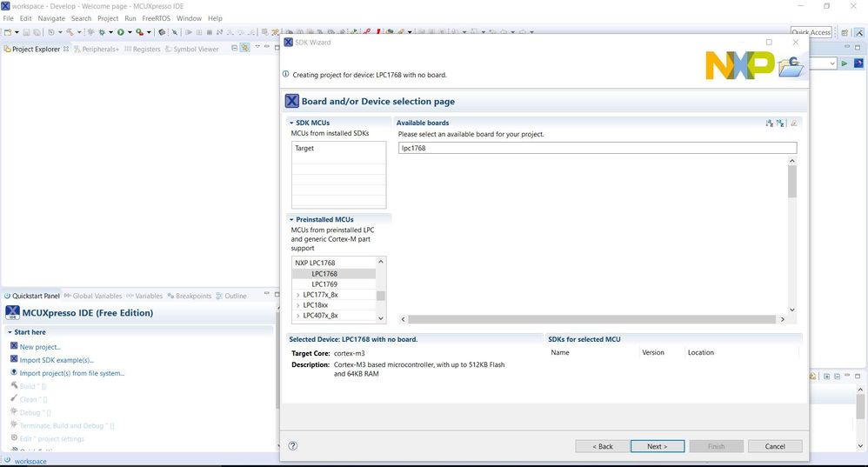Switch to the Peripherals+ tab

(x=97, y=50)
